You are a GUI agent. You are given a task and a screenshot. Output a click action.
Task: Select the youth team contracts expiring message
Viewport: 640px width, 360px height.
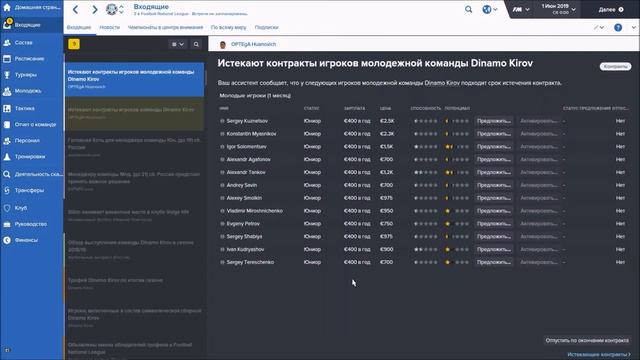coord(134,80)
